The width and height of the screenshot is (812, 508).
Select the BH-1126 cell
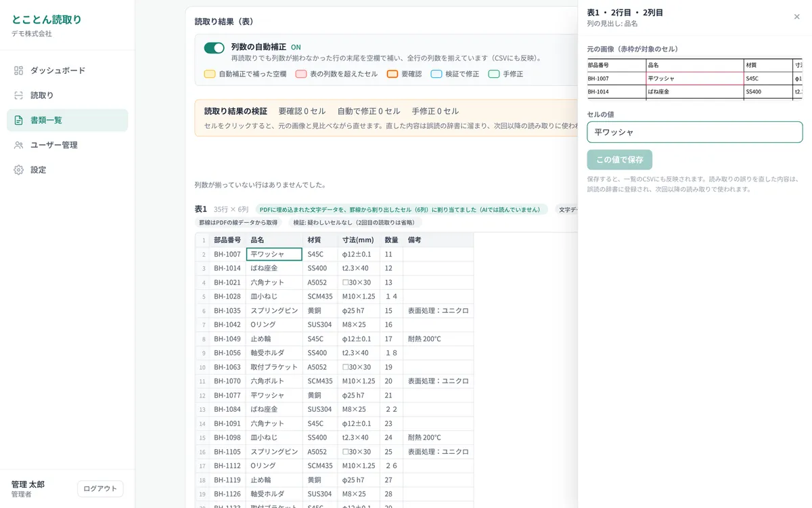coord(228,494)
